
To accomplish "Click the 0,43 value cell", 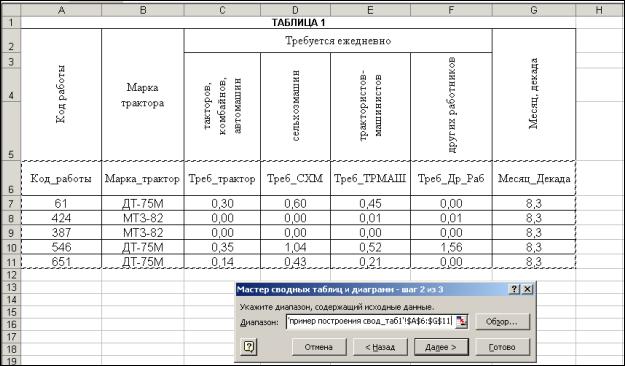I will point(295,262).
